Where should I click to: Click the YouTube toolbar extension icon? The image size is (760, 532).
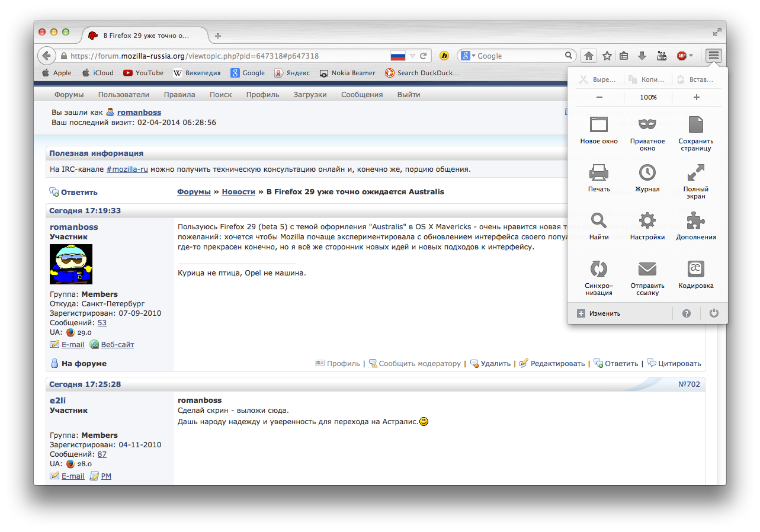(662, 56)
